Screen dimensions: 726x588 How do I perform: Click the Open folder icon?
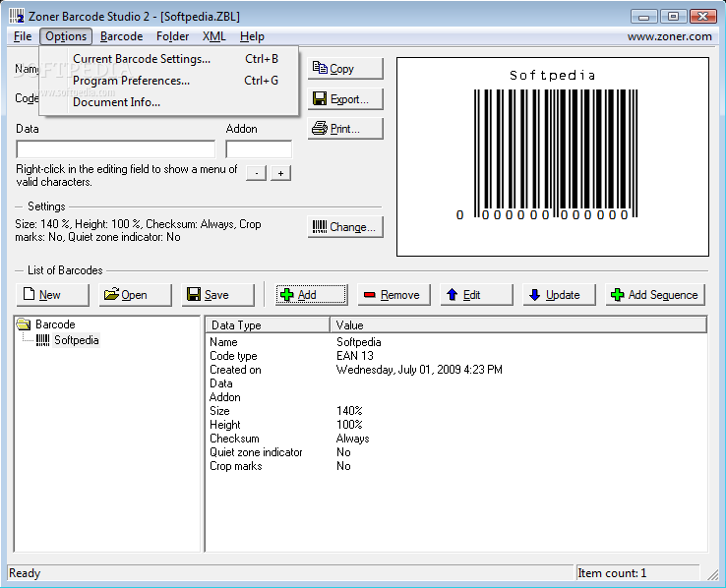[x=111, y=294]
